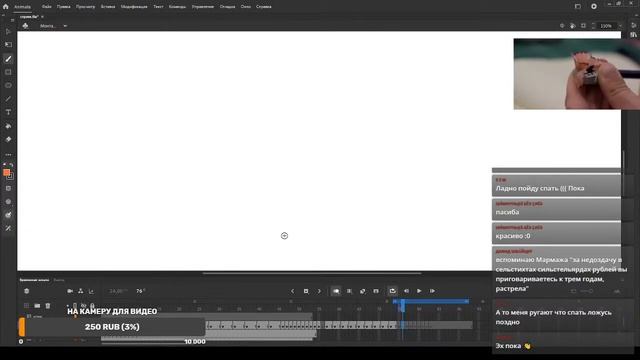The height and width of the screenshot is (360, 640).
Task: Step forward one frame
Action: pos(432,291)
